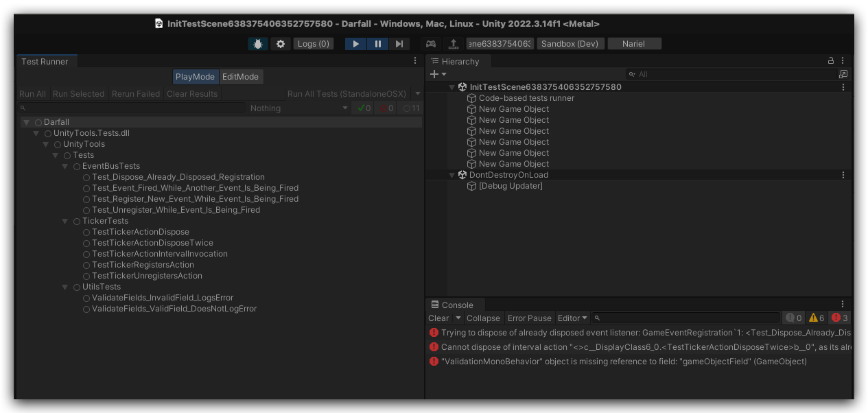Viewport: 868px width, 413px height.
Task: Click the upload arrow icon in toolbar
Action: 453,44
